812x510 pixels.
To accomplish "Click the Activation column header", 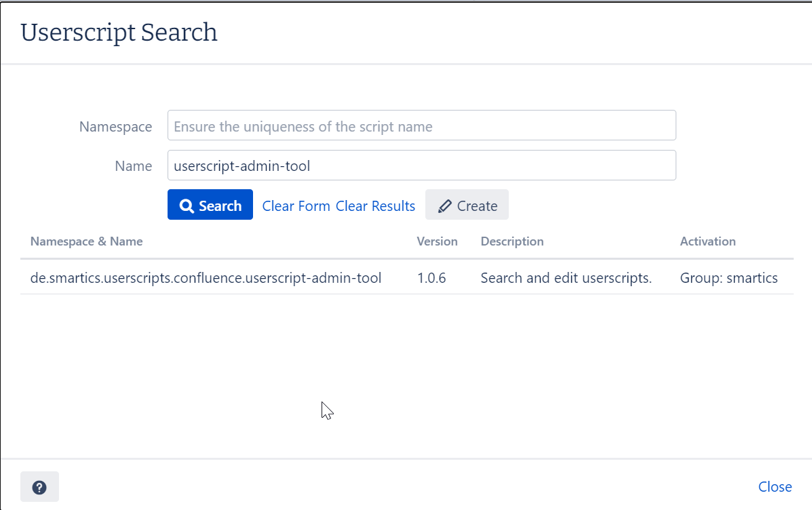I will click(708, 241).
